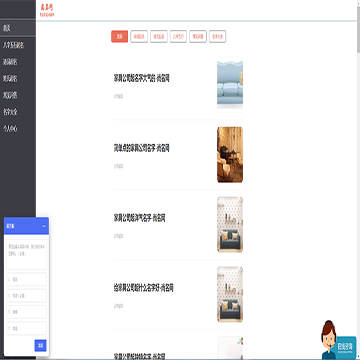This screenshot has width=360, height=360.
Task: Select the last outlined filter tab
Action: pyautogui.click(x=218, y=36)
